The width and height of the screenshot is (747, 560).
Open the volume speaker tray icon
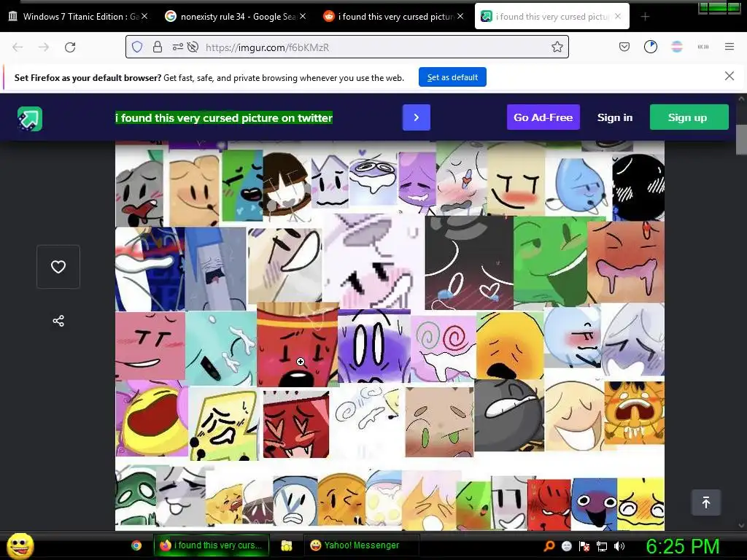(619, 546)
